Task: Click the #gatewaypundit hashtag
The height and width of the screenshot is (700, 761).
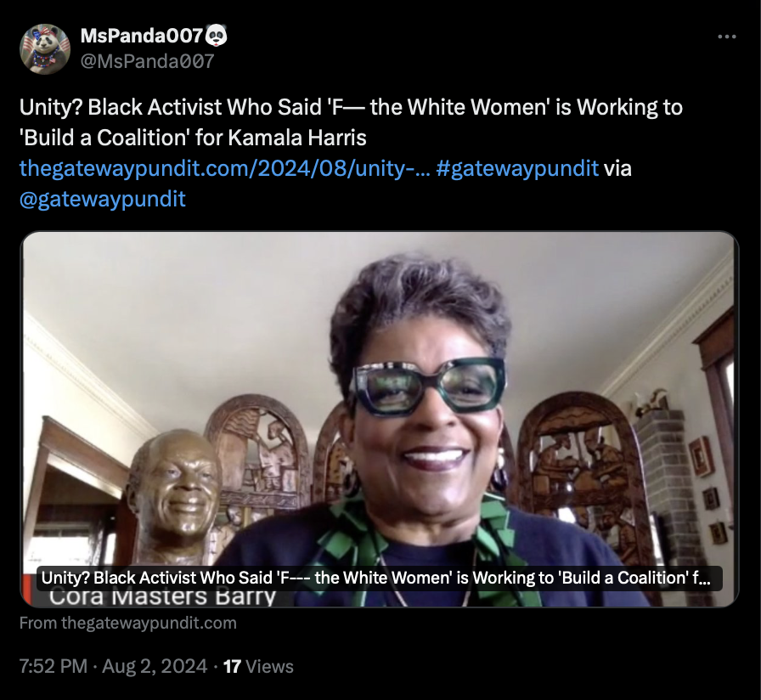Action: [x=517, y=168]
